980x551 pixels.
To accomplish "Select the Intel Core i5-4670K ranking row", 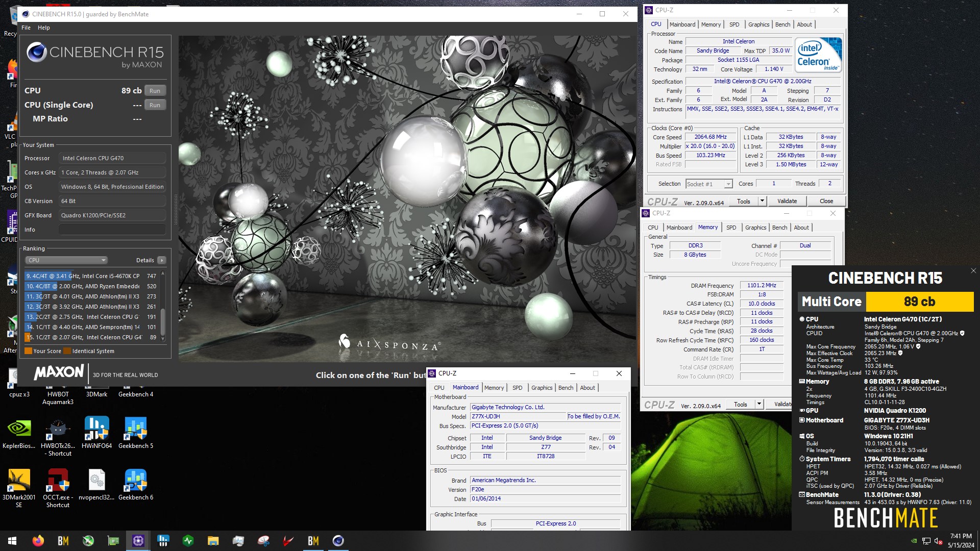I will (91, 276).
